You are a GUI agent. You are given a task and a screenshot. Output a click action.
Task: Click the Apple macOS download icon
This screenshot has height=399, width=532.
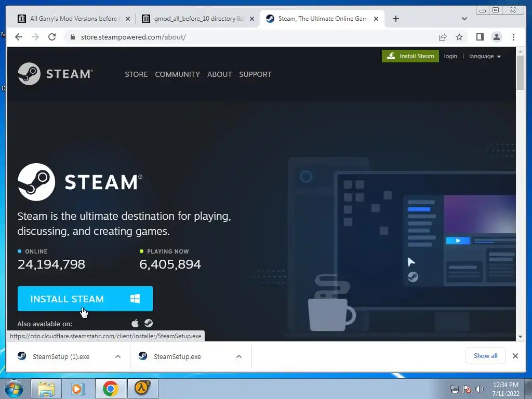click(135, 323)
